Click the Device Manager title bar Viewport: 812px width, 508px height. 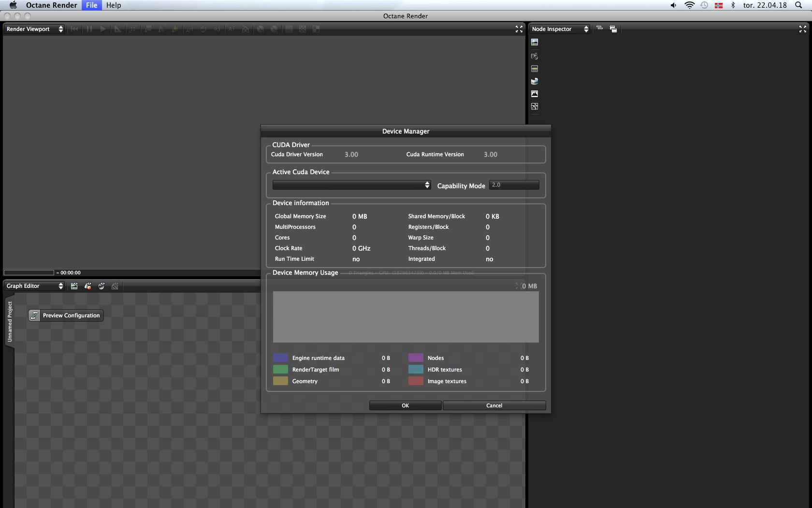(406, 131)
